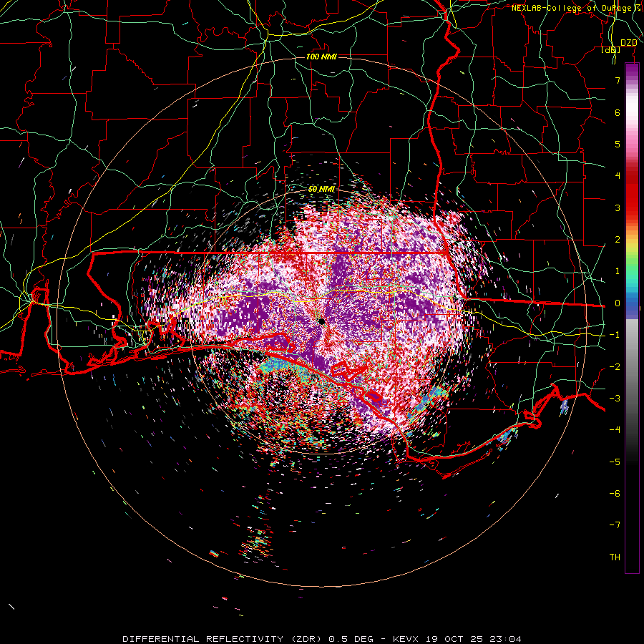Click the 7 value on color scale
The width and height of the screenshot is (644, 644).
click(618, 81)
